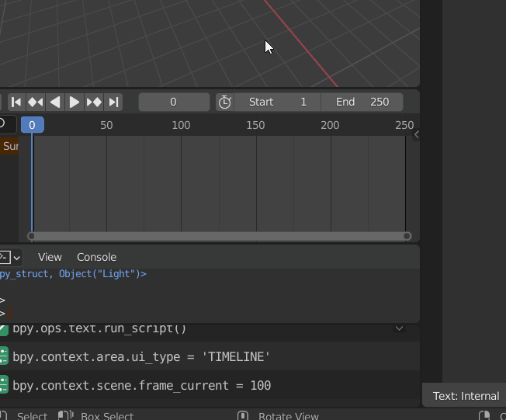Select the frame_current = 100 log line
This screenshot has height=420, width=506.
pos(210,385)
